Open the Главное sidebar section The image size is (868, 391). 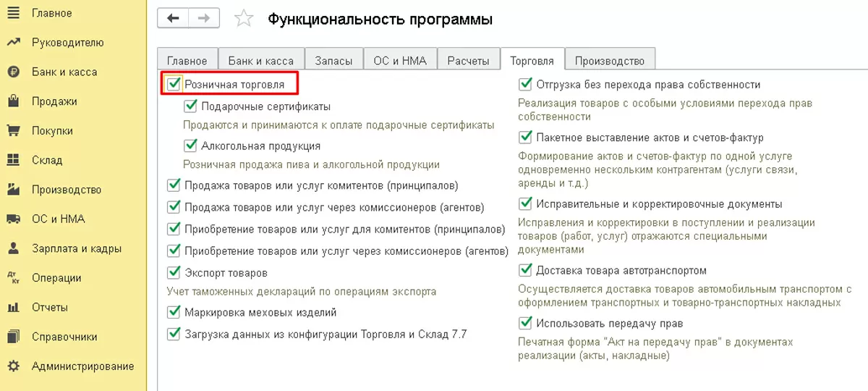(x=52, y=13)
